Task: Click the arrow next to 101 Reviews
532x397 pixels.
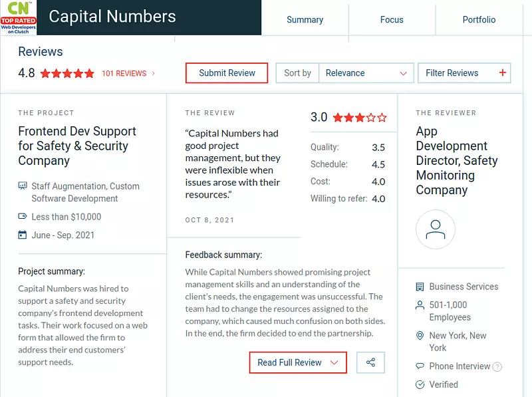Action: tap(154, 73)
